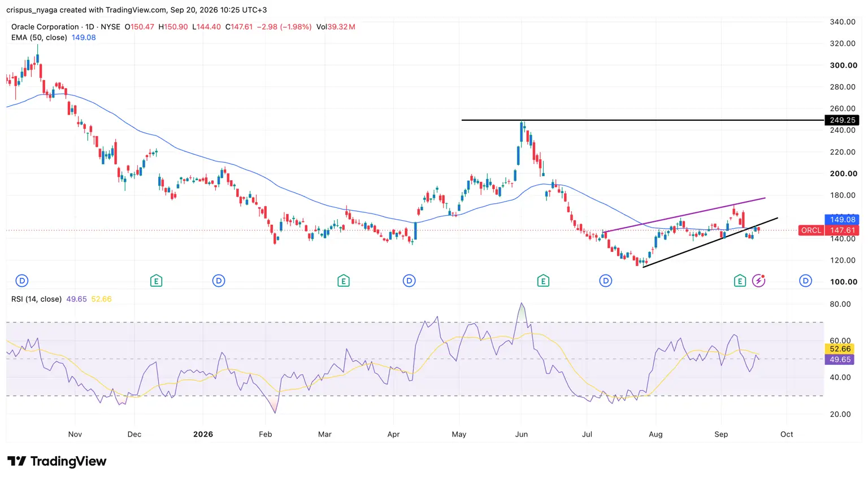This screenshot has width=868, height=480.
Task: Click the Jun label on time axis
Action: [x=522, y=434]
